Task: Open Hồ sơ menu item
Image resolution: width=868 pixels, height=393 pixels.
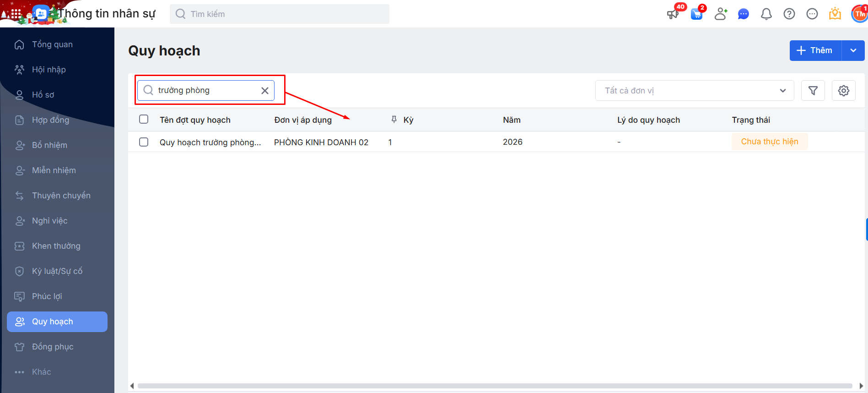Action: [x=57, y=95]
